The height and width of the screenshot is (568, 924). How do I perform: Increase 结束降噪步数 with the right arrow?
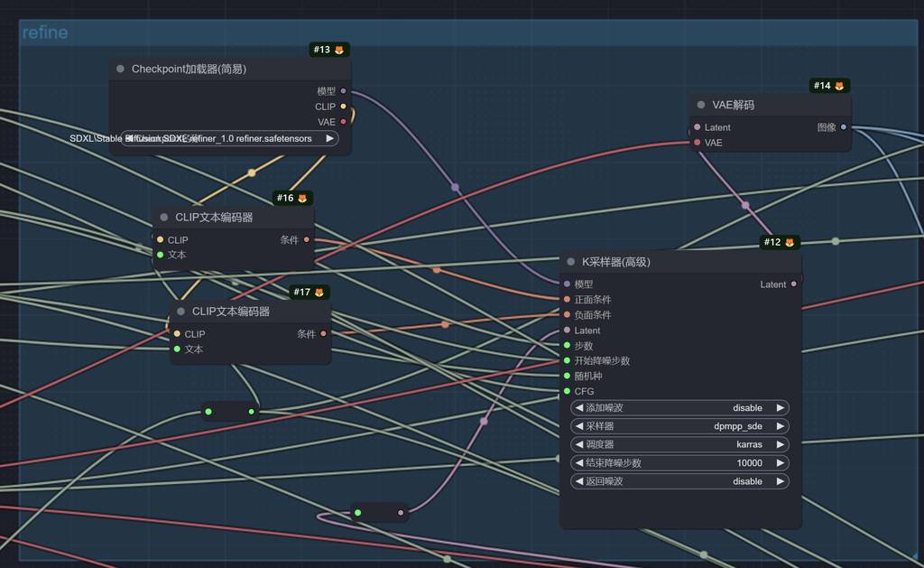coord(781,463)
